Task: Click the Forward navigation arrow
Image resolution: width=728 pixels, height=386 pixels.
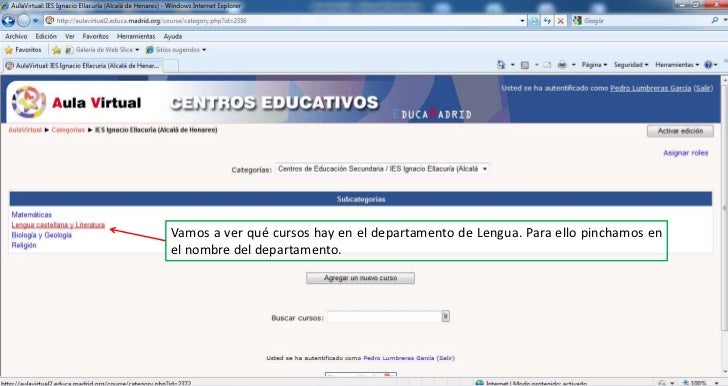Action: pos(23,20)
